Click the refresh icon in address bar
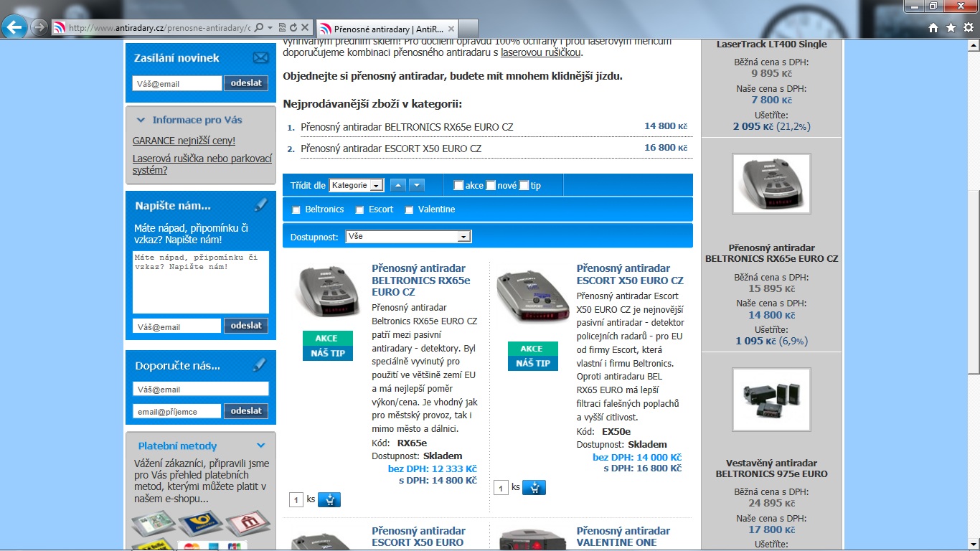This screenshot has width=980, height=551. tap(293, 28)
